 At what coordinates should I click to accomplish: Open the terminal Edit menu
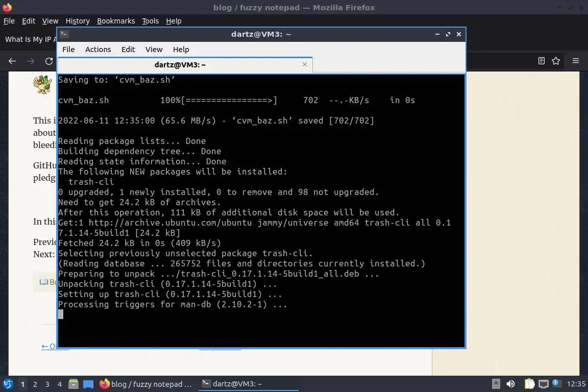tap(128, 50)
